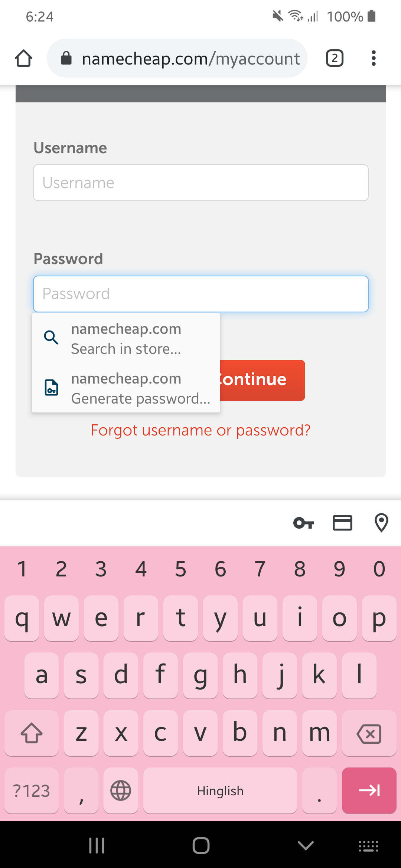Select Generate password suggestion
401x868 pixels.
coord(126,388)
